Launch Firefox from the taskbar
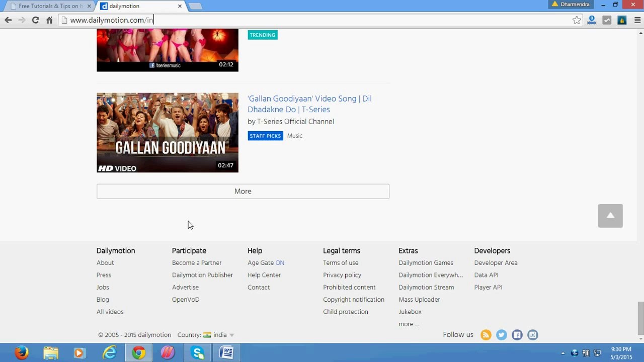The width and height of the screenshot is (644, 362). click(22, 353)
